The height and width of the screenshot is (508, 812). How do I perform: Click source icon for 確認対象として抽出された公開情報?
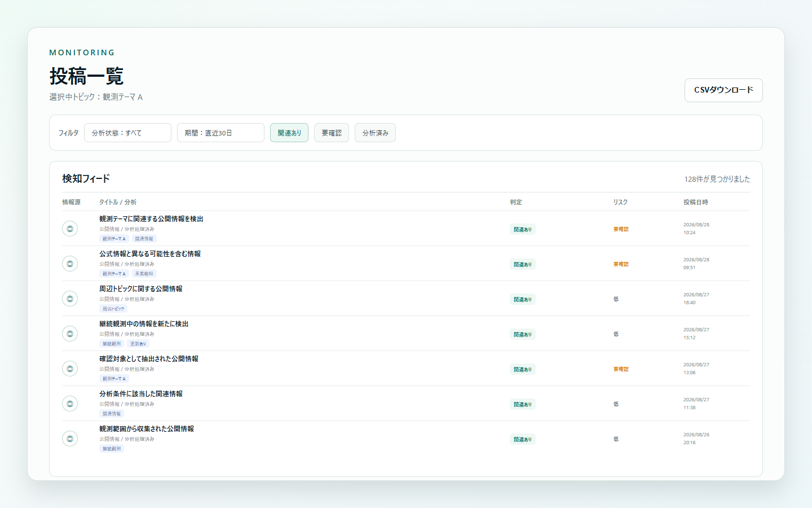[x=70, y=369]
